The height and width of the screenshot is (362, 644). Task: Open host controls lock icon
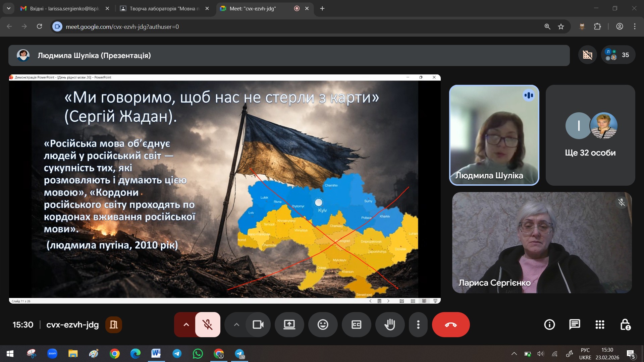(625, 324)
